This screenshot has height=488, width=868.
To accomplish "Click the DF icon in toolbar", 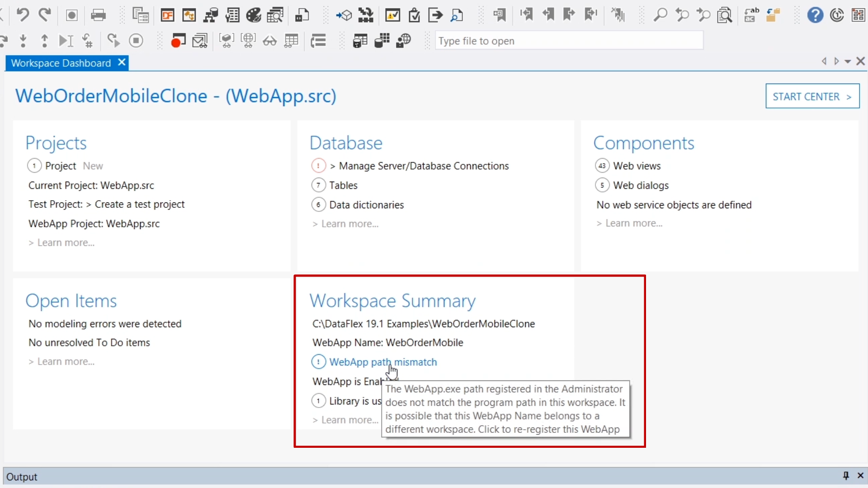I will coord(167,15).
